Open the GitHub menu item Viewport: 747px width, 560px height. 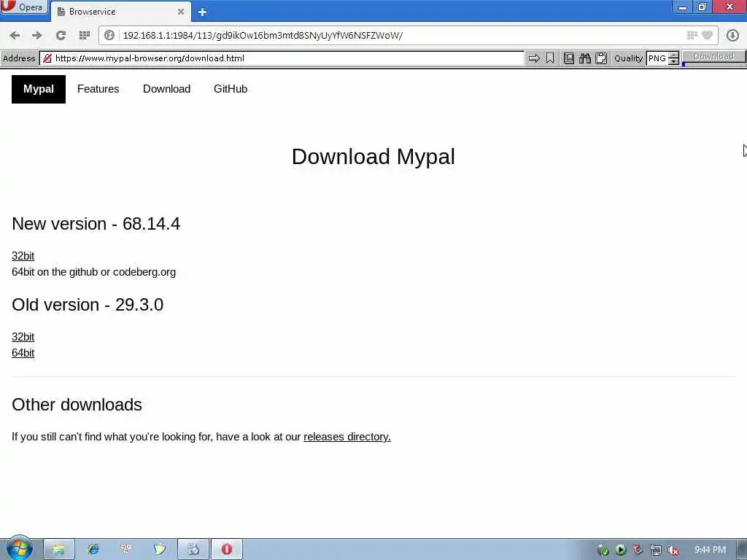coord(231,89)
